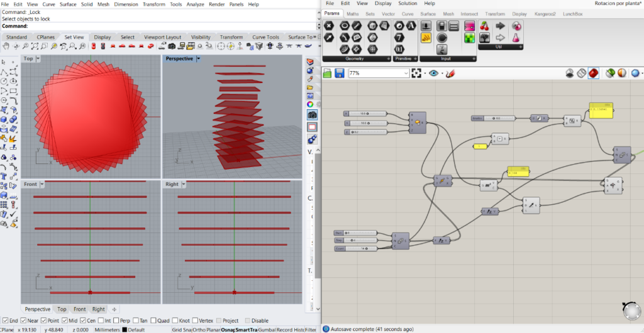644x333 pixels.
Task: Click the sketch pen icon in Grasshopper toolbar
Action: pyautogui.click(x=450, y=74)
